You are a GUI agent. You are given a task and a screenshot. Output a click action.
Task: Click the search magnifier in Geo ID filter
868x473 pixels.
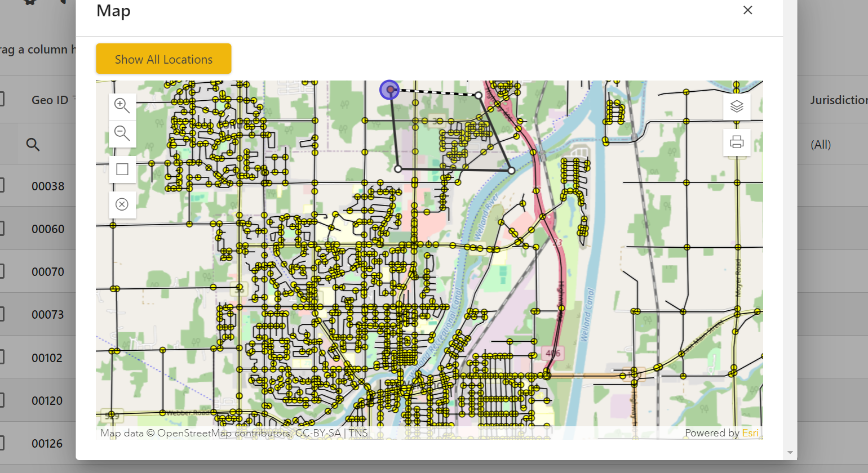[33, 145]
